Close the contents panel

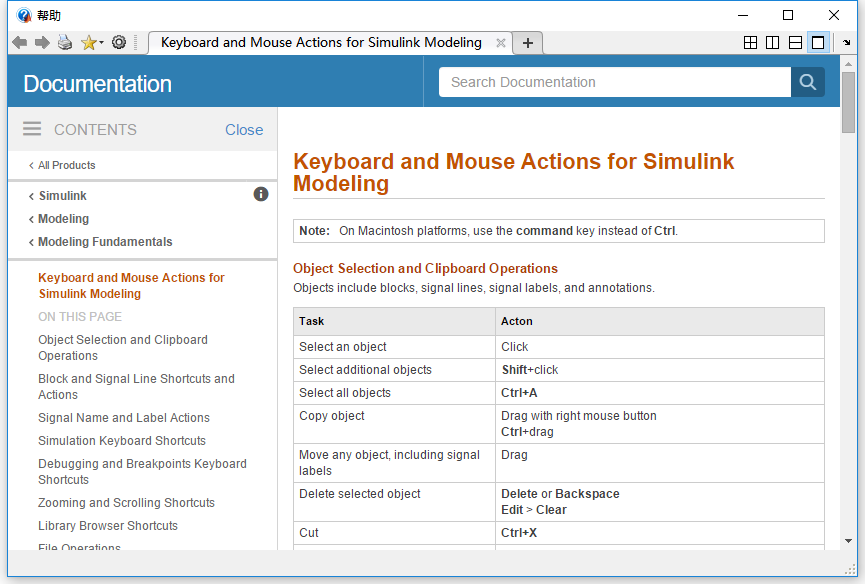click(x=244, y=130)
